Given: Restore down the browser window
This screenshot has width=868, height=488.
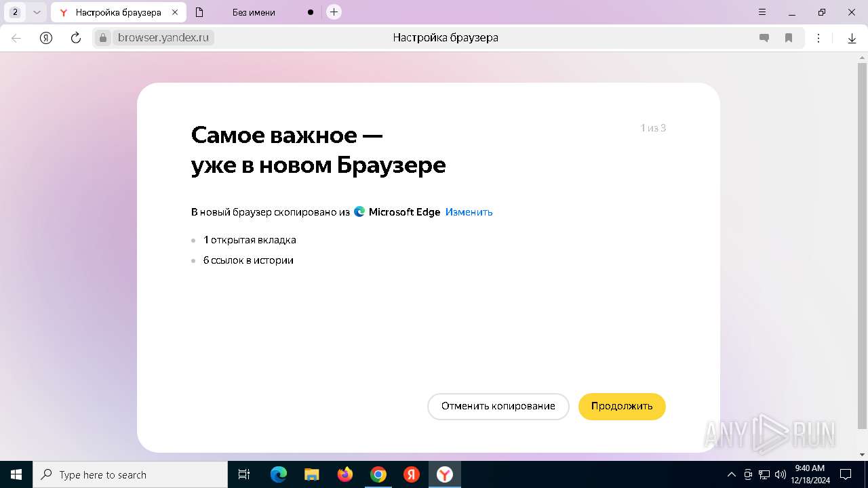Looking at the screenshot, I should tap(822, 12).
